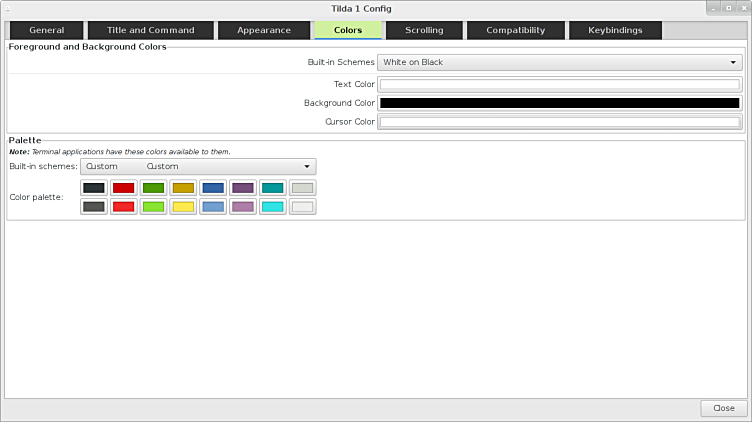Select the bright yellow palette swatch, bottom row

pos(183,207)
